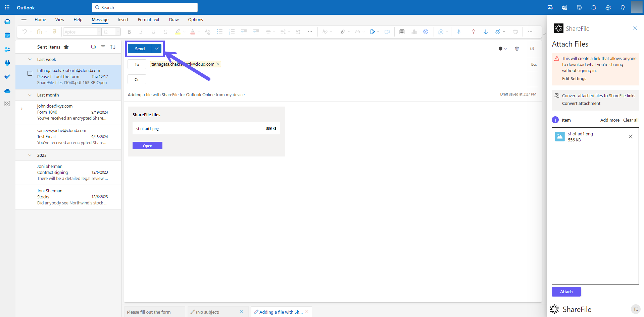Open the Insert tab

tap(123, 19)
